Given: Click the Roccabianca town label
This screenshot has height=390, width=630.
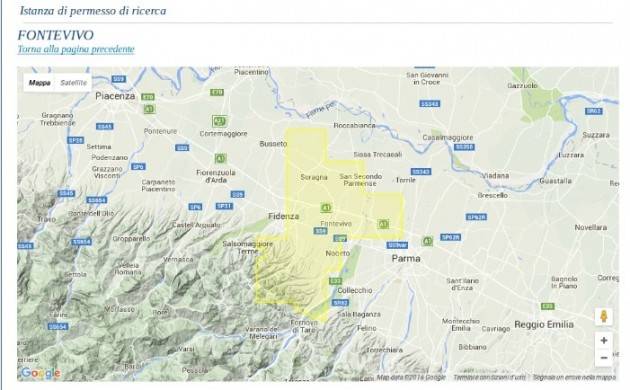Looking at the screenshot, I should click(354, 125).
